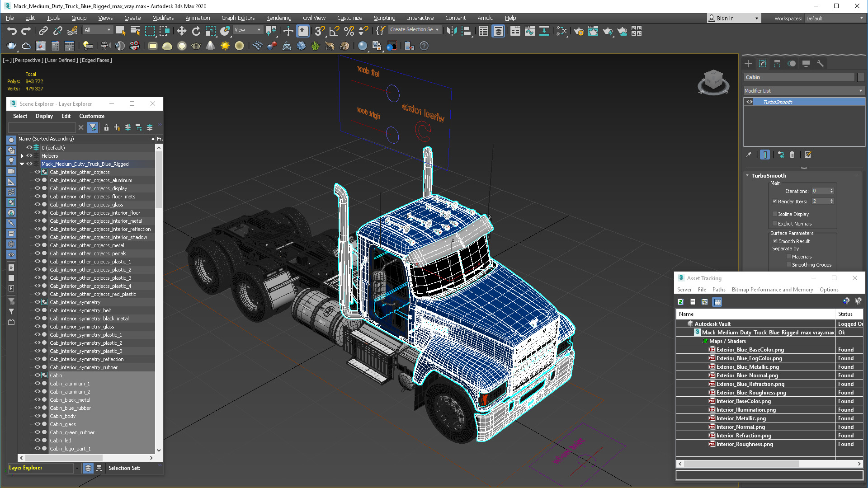Open the Modifier List dropdown

[803, 91]
